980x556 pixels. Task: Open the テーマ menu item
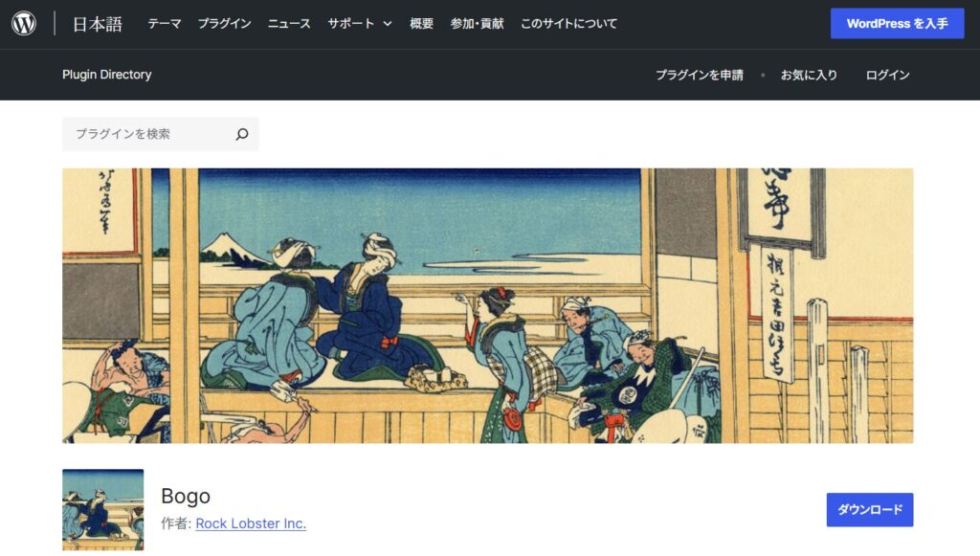pyautogui.click(x=165, y=24)
